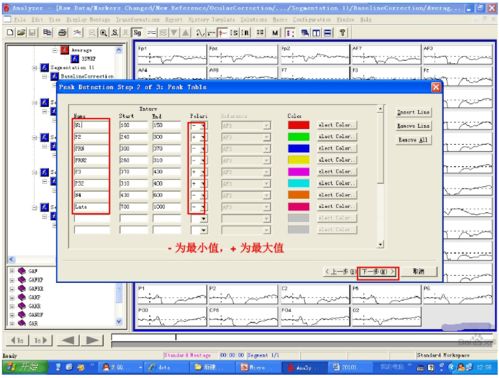Click the next segment right arrow button
Viewport: 499px width, 378px height.
[x=92, y=340]
